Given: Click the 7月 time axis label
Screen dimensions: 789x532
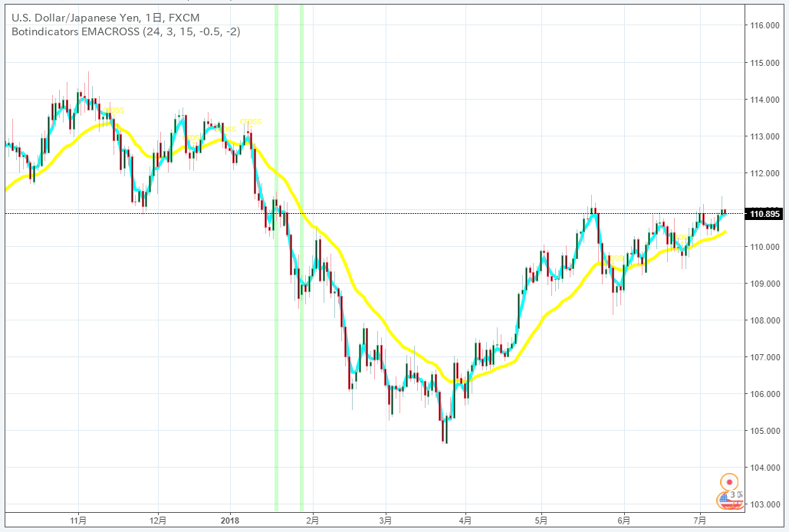Looking at the screenshot, I should click(700, 521).
